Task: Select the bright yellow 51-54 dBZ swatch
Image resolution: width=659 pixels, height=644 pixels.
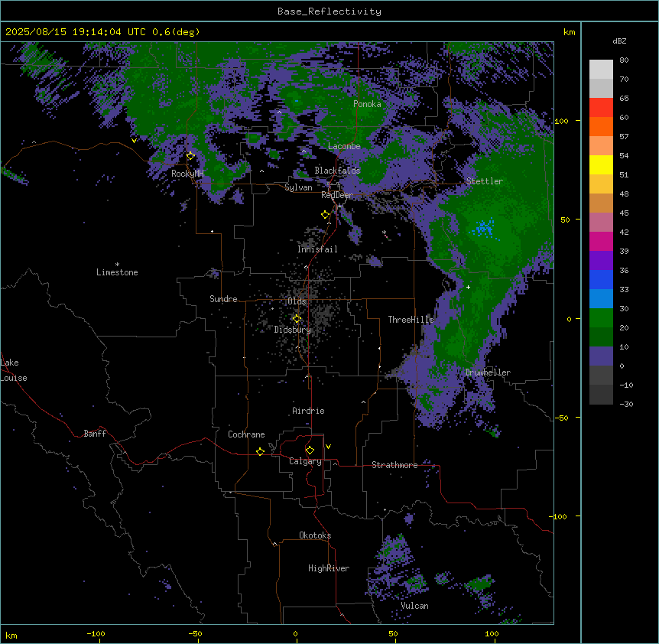Action: 601,164
